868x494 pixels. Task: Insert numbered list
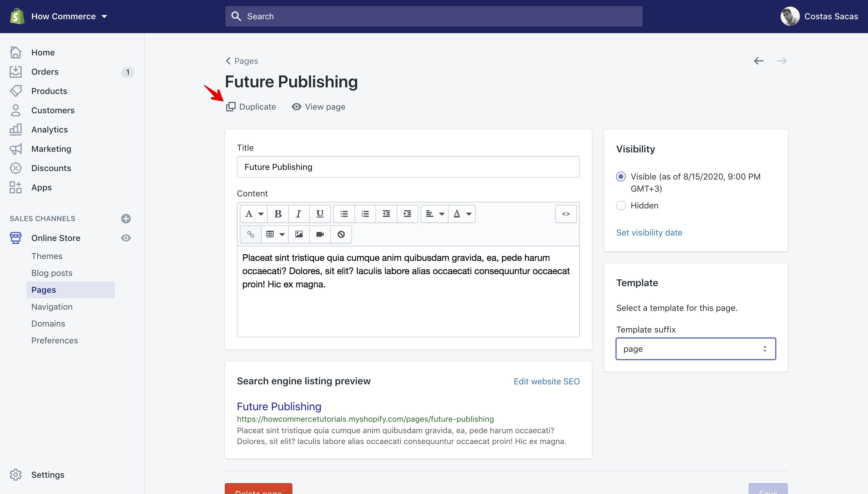click(x=365, y=214)
